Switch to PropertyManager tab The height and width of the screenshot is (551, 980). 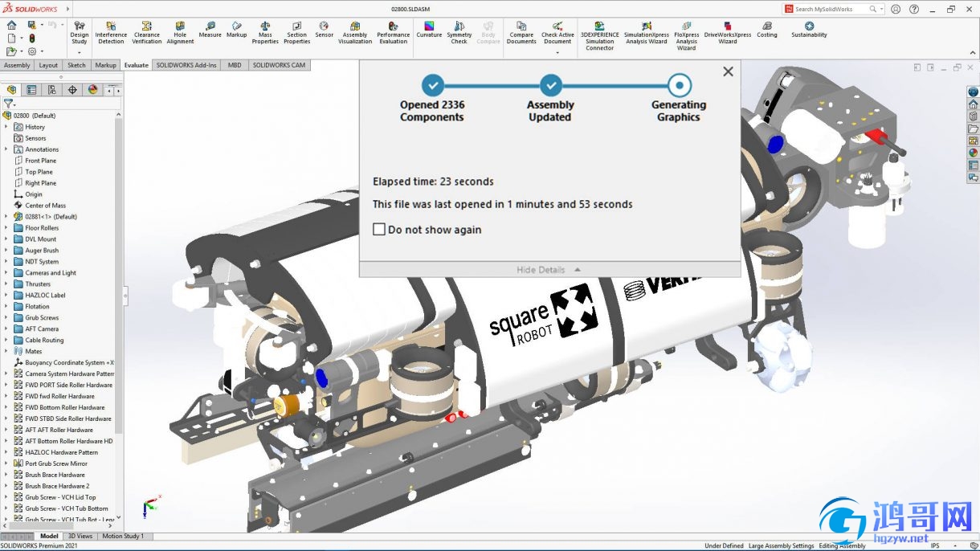pyautogui.click(x=31, y=90)
